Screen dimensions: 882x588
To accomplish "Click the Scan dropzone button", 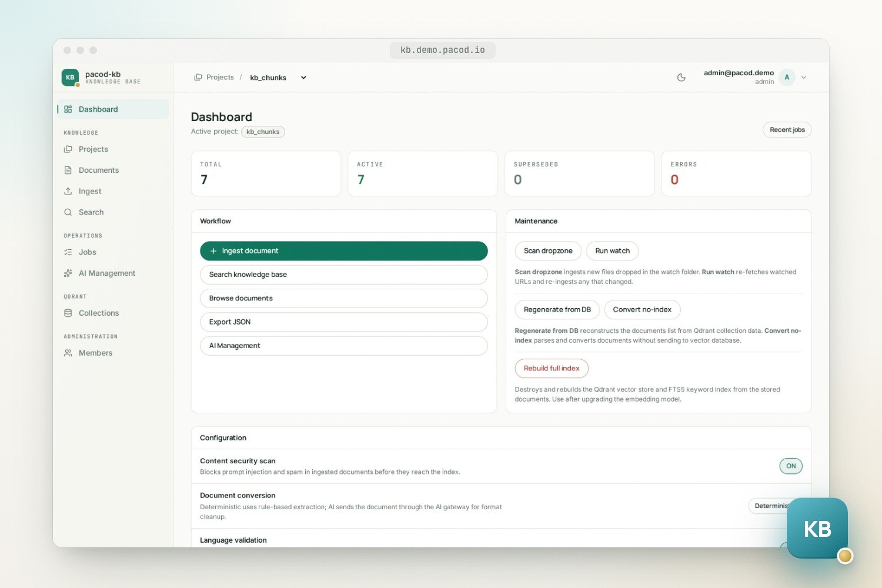I will pos(548,251).
